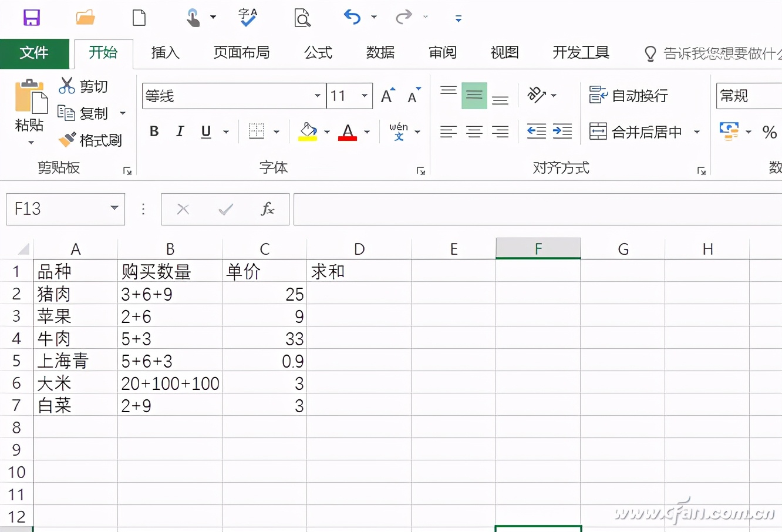The width and height of the screenshot is (782, 532).
Task: Open text orientation options
Action: tap(541, 95)
